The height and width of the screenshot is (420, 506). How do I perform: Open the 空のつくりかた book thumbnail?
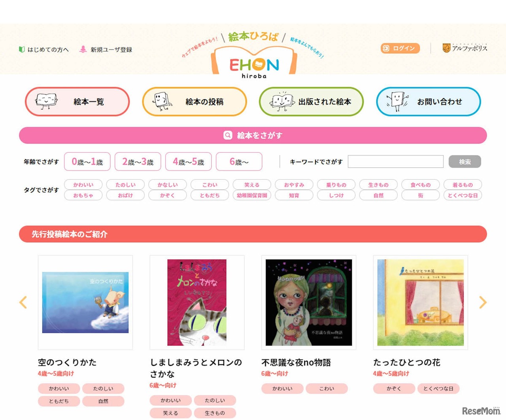point(85,303)
